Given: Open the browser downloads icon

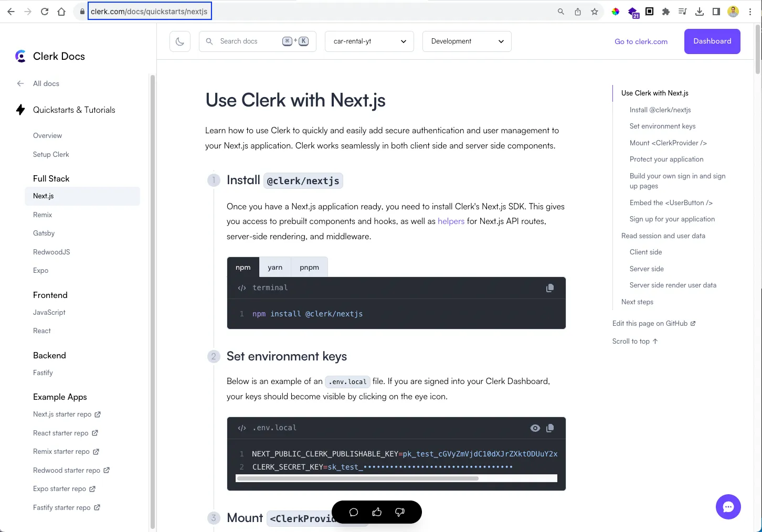Looking at the screenshot, I should [700, 12].
